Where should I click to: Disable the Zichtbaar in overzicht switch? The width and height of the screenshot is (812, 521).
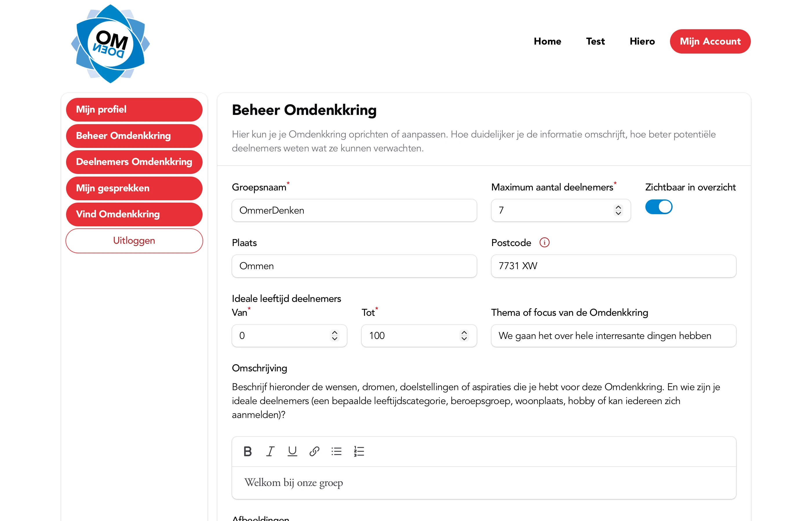tap(658, 207)
